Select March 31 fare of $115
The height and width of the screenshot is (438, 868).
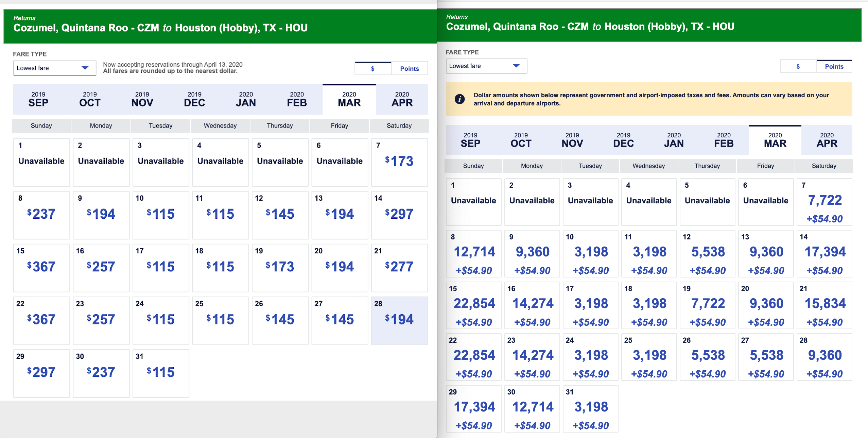(160, 373)
